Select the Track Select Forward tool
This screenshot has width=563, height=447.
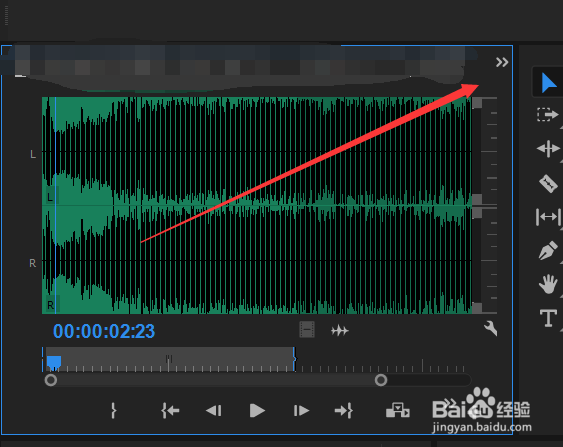point(548,115)
